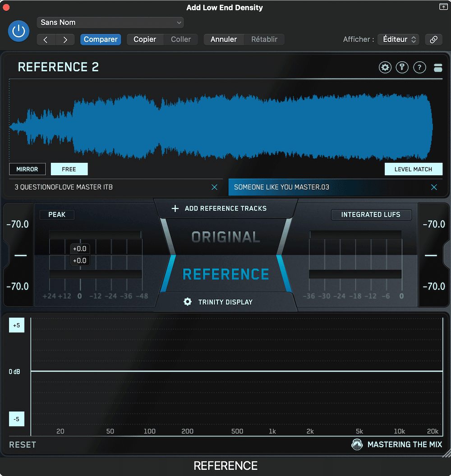
Task: Click the Rétablir button
Action: pos(264,40)
